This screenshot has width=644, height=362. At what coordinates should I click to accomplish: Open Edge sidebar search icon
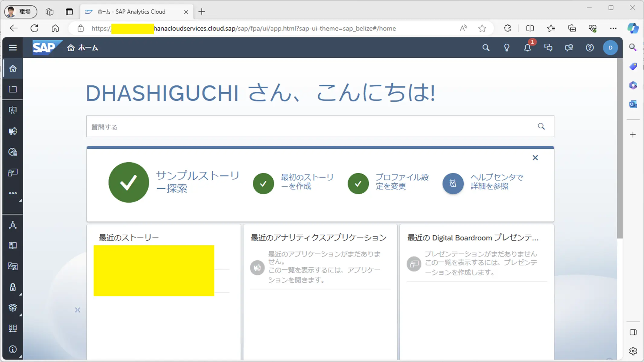pos(633,47)
